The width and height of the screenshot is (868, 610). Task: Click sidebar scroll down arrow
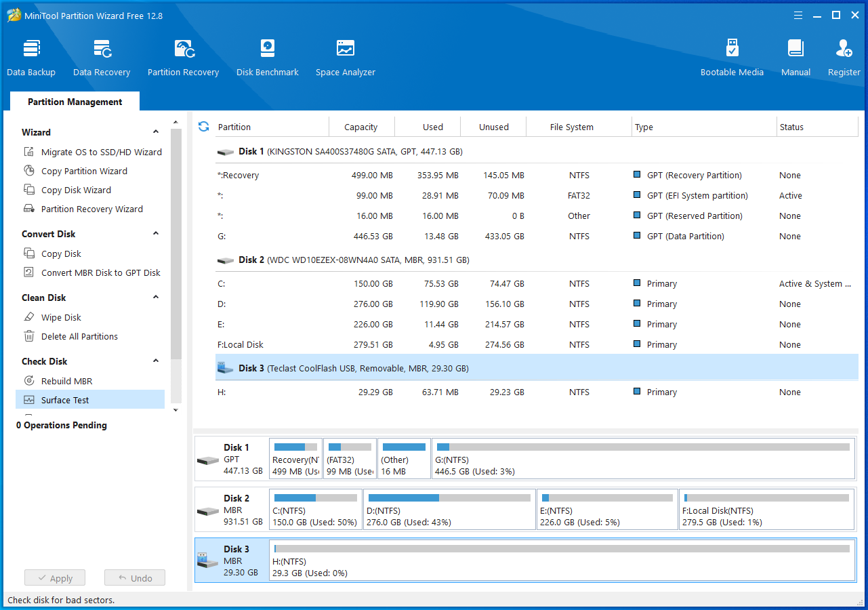[x=176, y=410]
